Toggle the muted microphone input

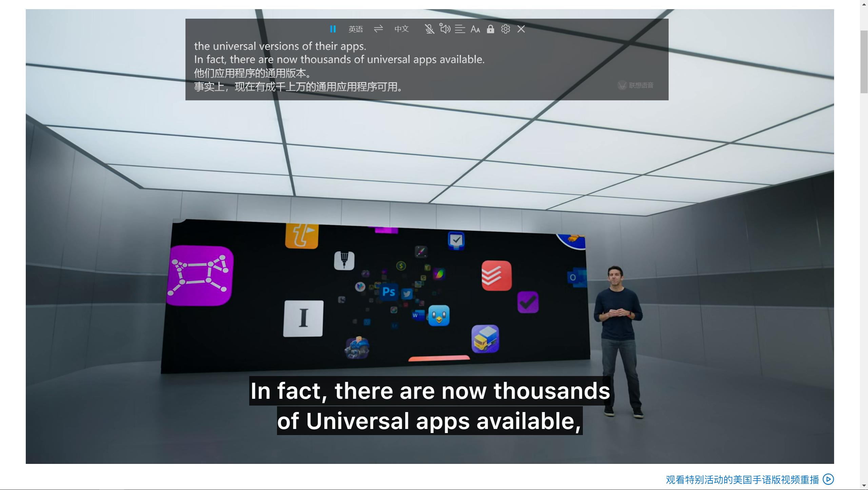click(x=429, y=29)
